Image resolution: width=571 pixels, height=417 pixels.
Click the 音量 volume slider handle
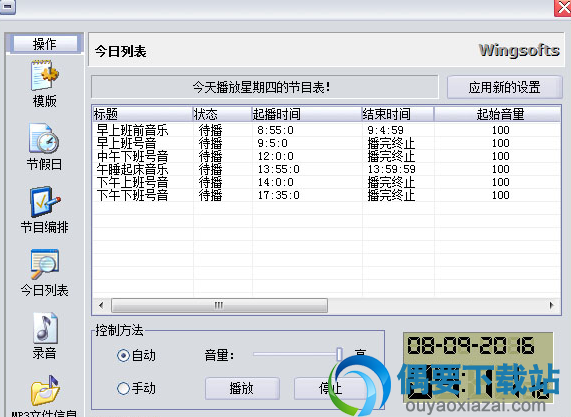click(x=339, y=354)
